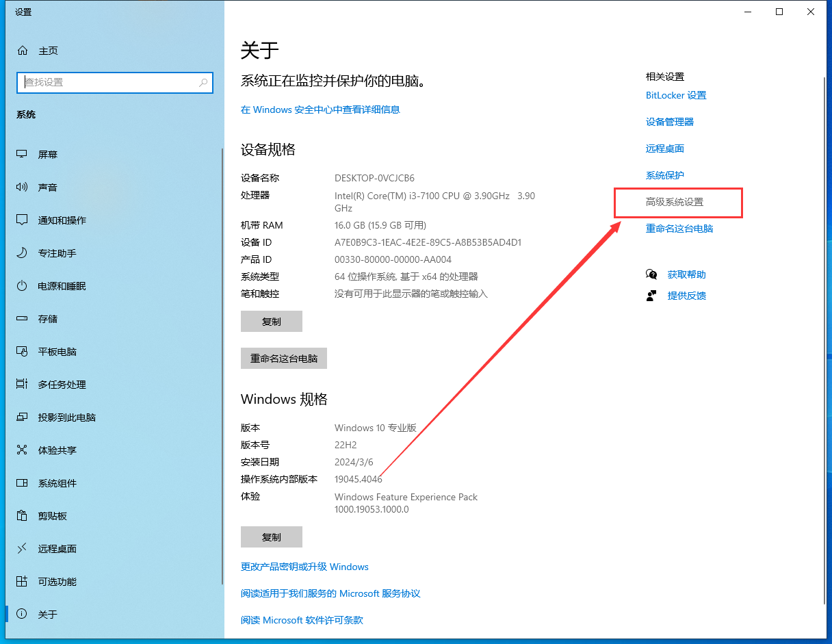Click the 复制 button under 设备规格
Screen dimensions: 832x644
point(272,322)
